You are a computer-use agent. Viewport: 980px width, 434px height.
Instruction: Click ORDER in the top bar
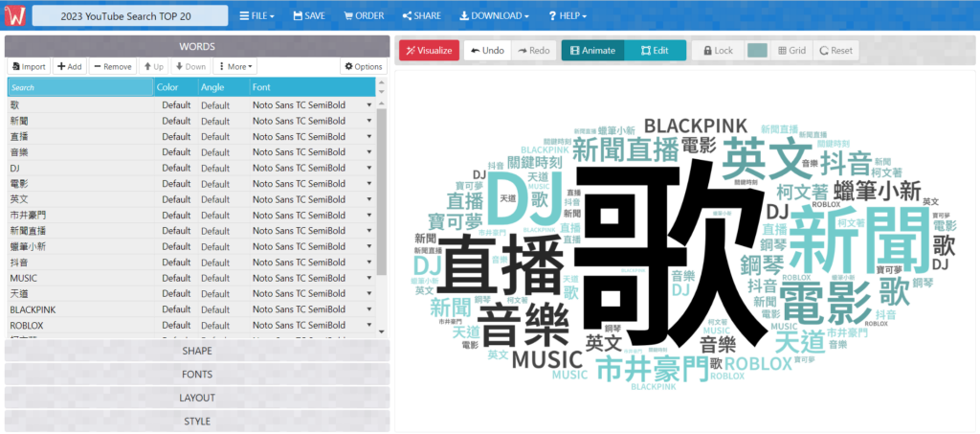point(363,15)
